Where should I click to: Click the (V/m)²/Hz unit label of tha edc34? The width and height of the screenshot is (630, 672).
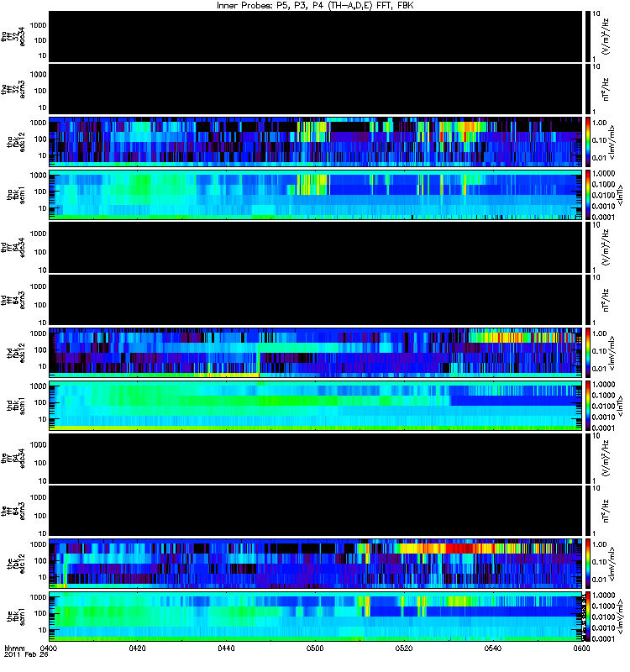pos(606,36)
